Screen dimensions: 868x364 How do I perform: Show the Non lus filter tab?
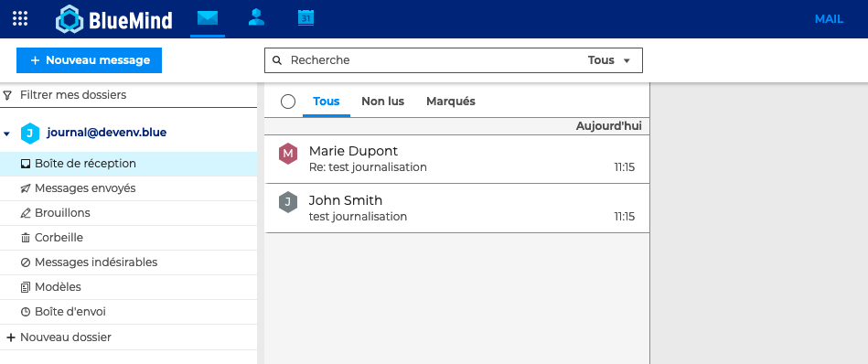[x=382, y=102]
